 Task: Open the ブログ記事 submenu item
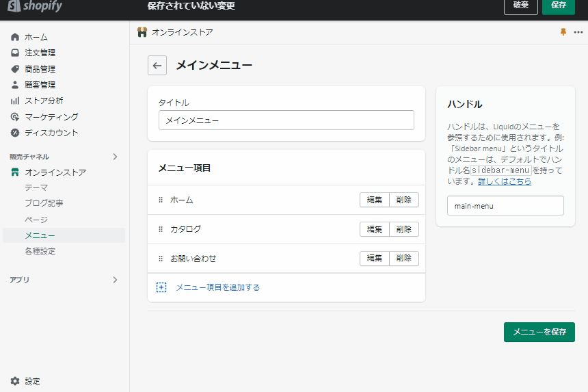(x=44, y=203)
